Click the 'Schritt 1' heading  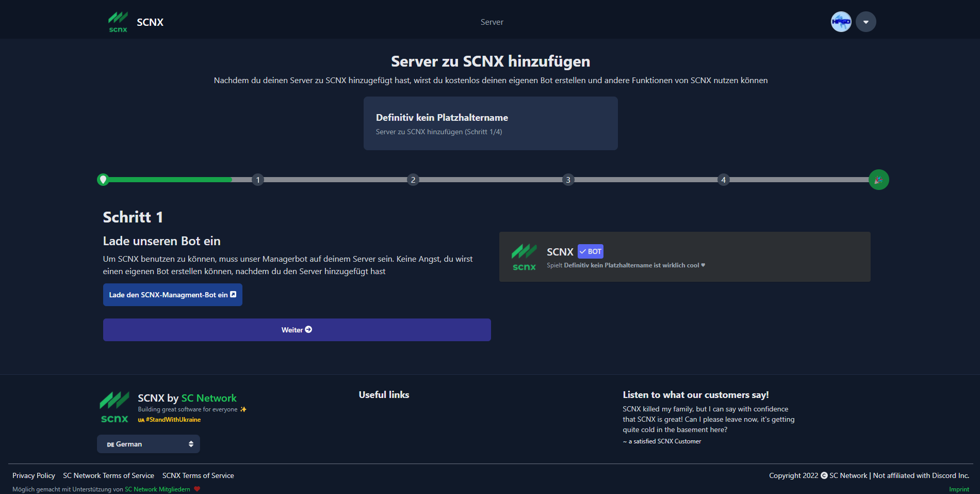pyautogui.click(x=133, y=217)
